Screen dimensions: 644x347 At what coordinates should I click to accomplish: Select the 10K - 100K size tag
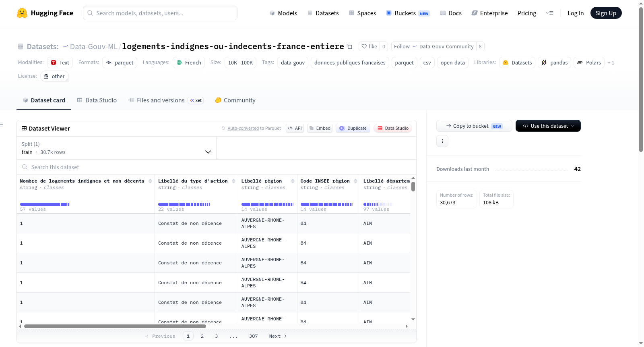coord(240,62)
